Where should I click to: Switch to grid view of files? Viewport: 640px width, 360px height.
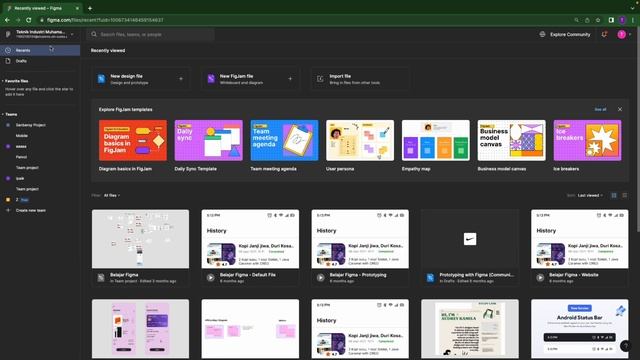pyautogui.click(x=613, y=196)
